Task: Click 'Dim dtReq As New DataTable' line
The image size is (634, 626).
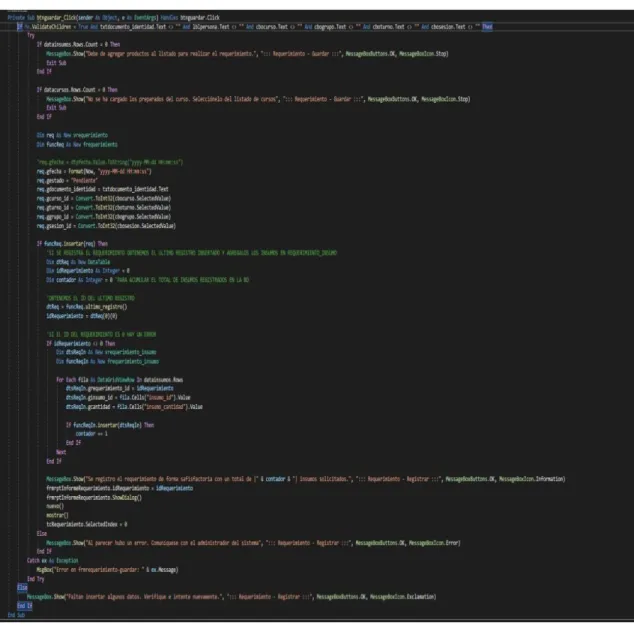Action: (x=78, y=262)
